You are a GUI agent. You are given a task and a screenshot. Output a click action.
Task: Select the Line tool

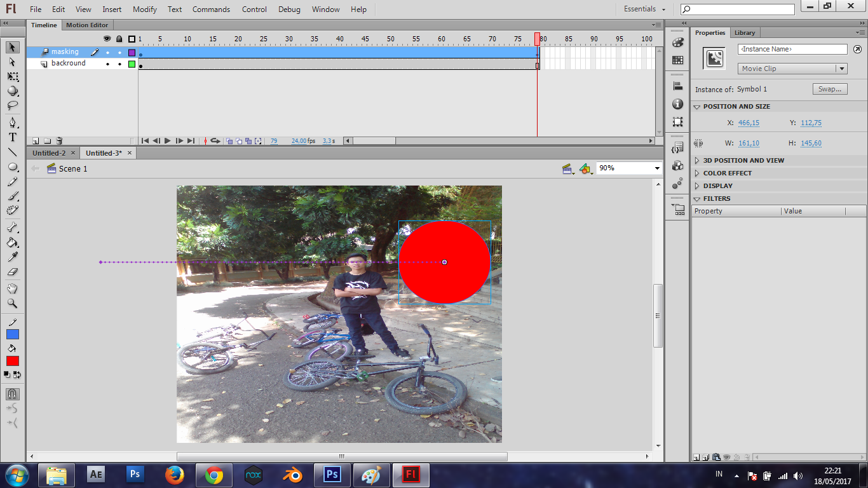tap(13, 152)
